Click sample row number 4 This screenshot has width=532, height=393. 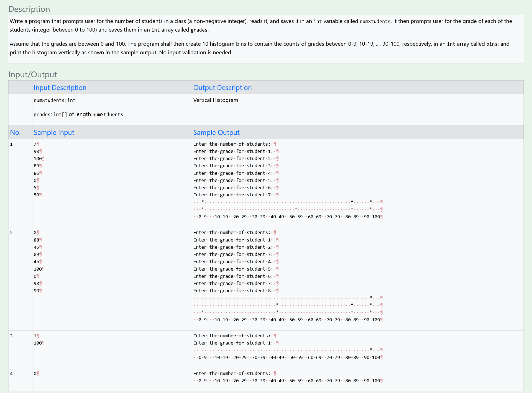pos(11,373)
